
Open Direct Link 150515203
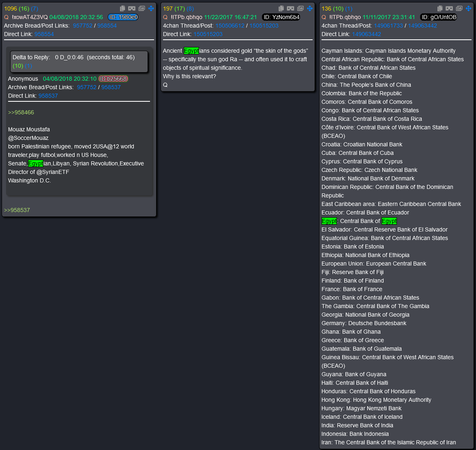[208, 34]
